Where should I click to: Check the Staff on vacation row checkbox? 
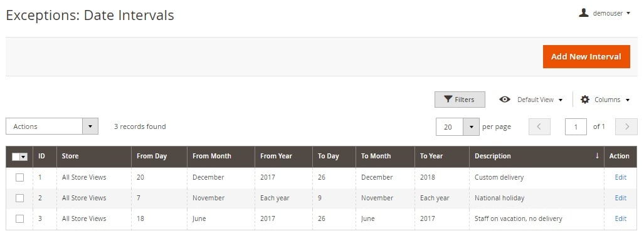[19, 218]
